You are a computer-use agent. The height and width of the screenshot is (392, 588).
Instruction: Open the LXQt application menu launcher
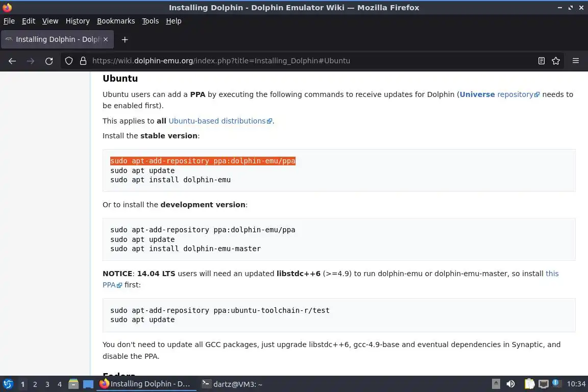pos(8,384)
